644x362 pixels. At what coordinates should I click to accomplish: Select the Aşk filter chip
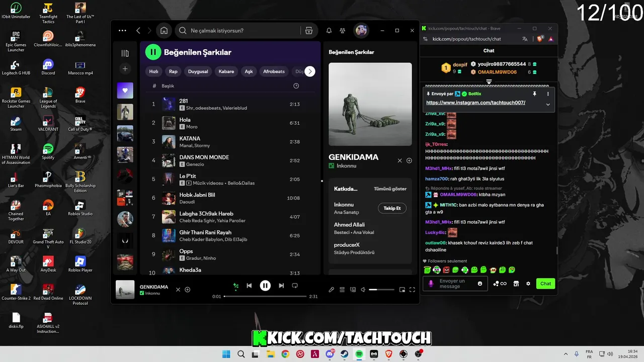click(249, 71)
